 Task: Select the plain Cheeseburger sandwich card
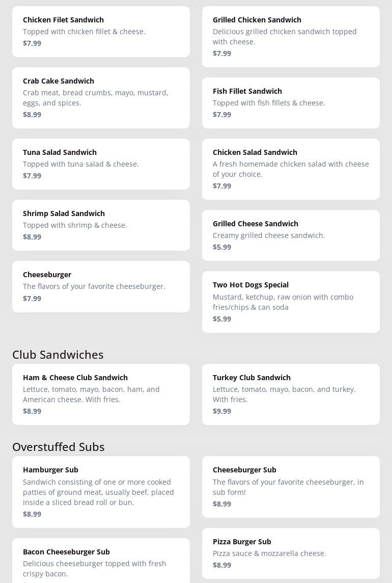[x=101, y=286]
